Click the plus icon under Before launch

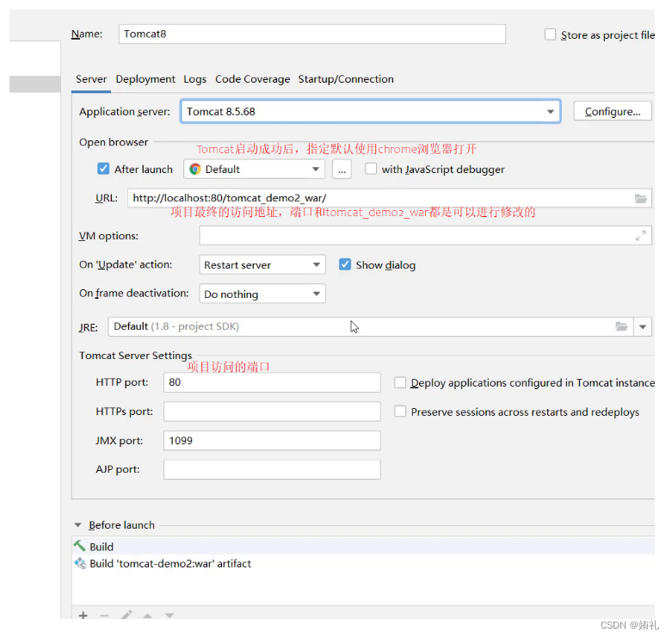(x=83, y=616)
